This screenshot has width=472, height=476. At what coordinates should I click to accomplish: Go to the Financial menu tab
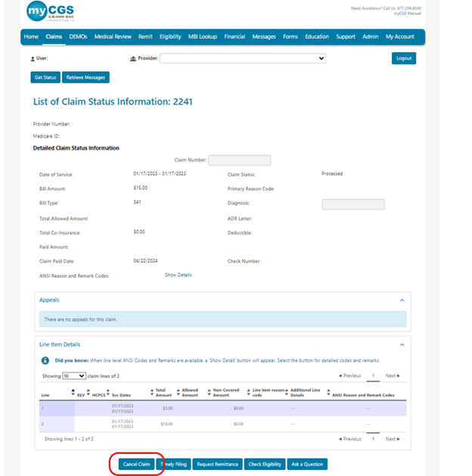[234, 36]
